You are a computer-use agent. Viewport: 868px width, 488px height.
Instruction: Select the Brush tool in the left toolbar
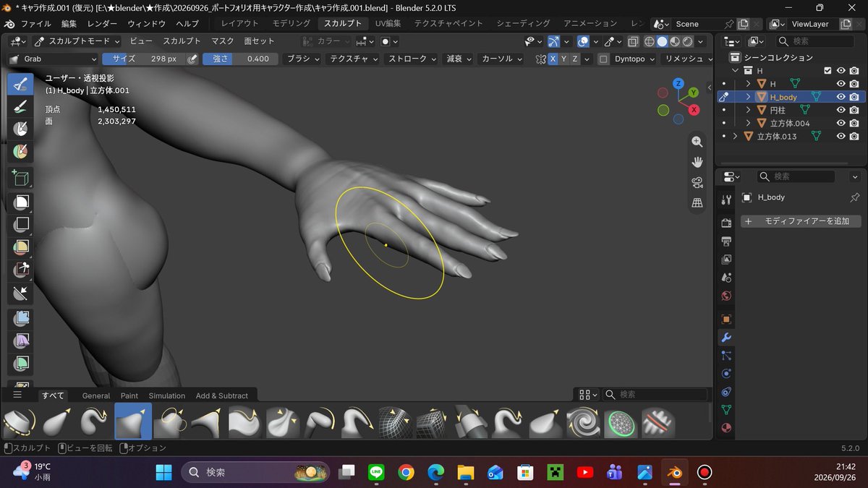(20, 84)
